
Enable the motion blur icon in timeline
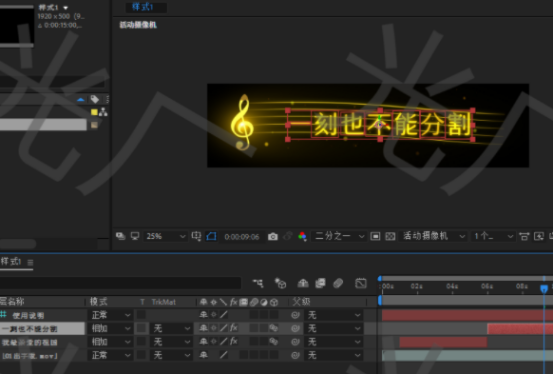(x=338, y=283)
